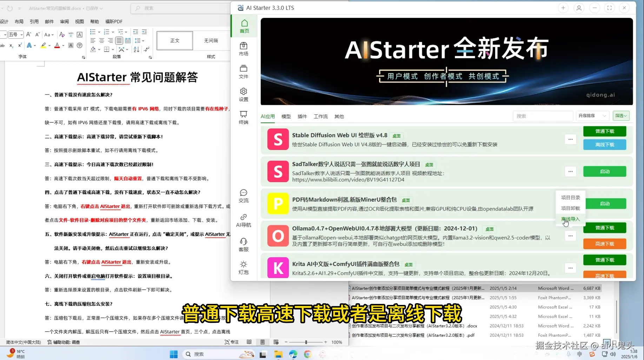Image resolution: width=644 pixels, height=360 pixels.
Task: Click 启动 for the SadTalker digital human project
Action: click(x=604, y=171)
